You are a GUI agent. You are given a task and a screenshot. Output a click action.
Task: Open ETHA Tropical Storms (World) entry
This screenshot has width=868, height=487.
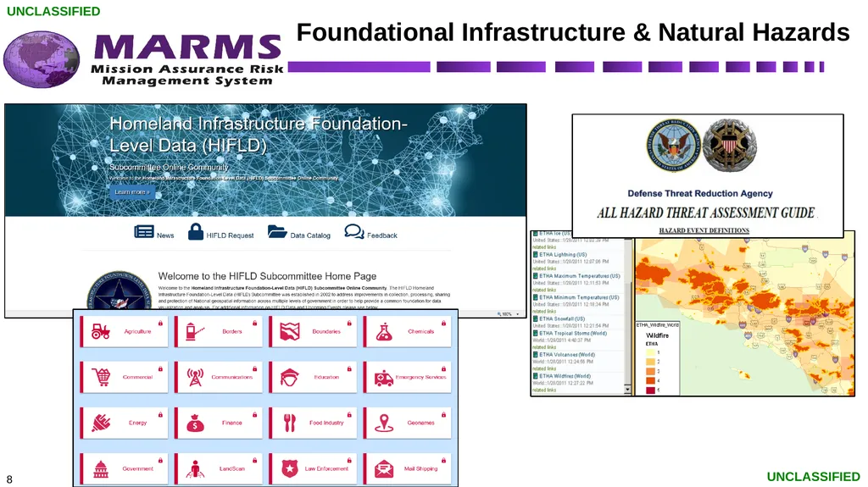coord(573,333)
